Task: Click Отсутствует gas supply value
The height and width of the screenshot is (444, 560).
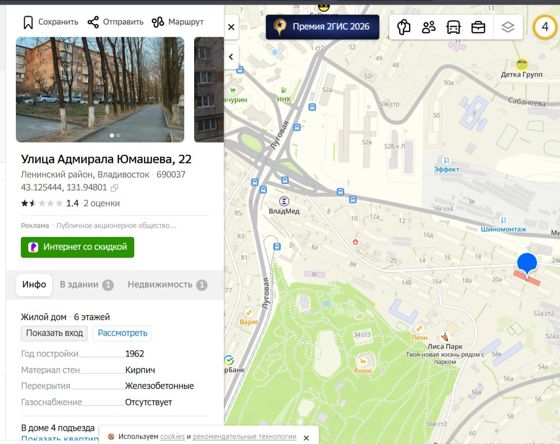Action: [149, 402]
